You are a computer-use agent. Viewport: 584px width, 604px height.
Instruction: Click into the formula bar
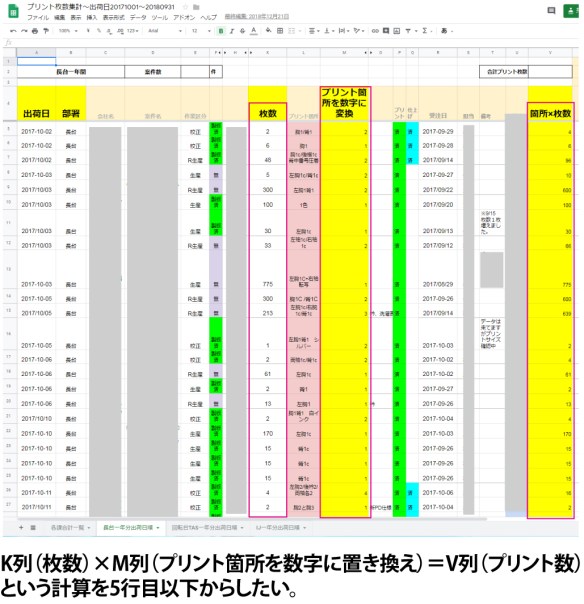point(297,42)
